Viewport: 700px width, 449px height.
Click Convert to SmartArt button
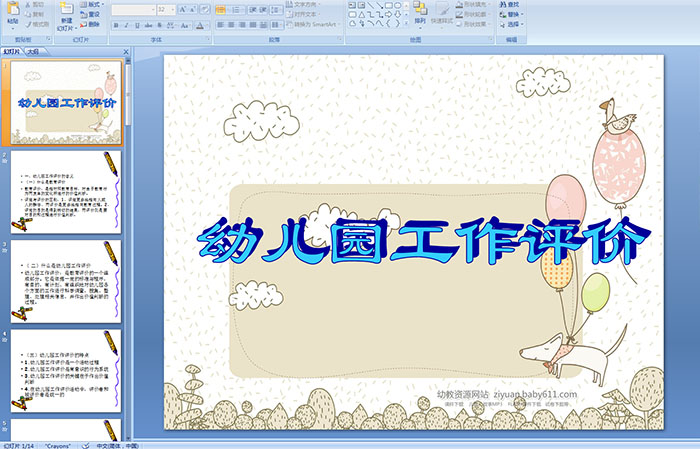313,24
